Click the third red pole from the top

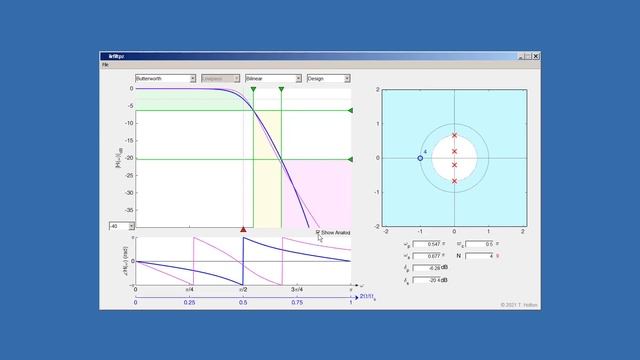[454, 165]
